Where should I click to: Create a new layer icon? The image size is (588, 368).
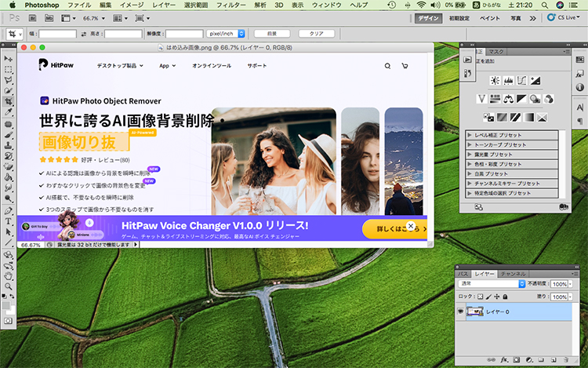coord(554,359)
